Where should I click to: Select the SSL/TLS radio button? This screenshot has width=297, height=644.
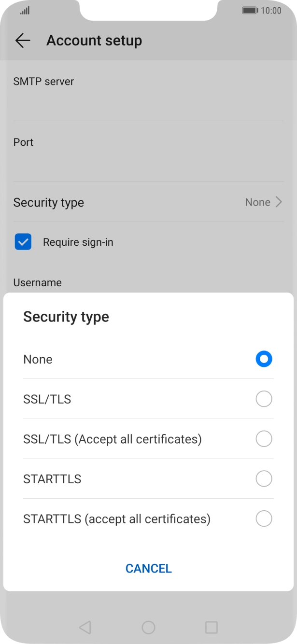(x=264, y=399)
